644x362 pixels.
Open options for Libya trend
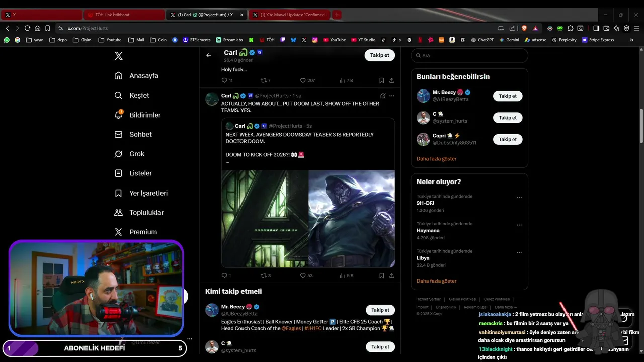pos(519,252)
